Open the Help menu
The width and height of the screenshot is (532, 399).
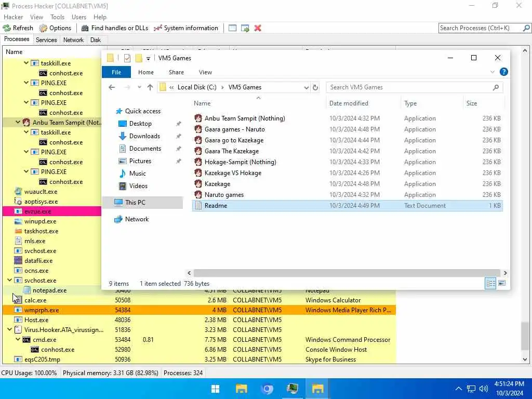click(x=100, y=17)
